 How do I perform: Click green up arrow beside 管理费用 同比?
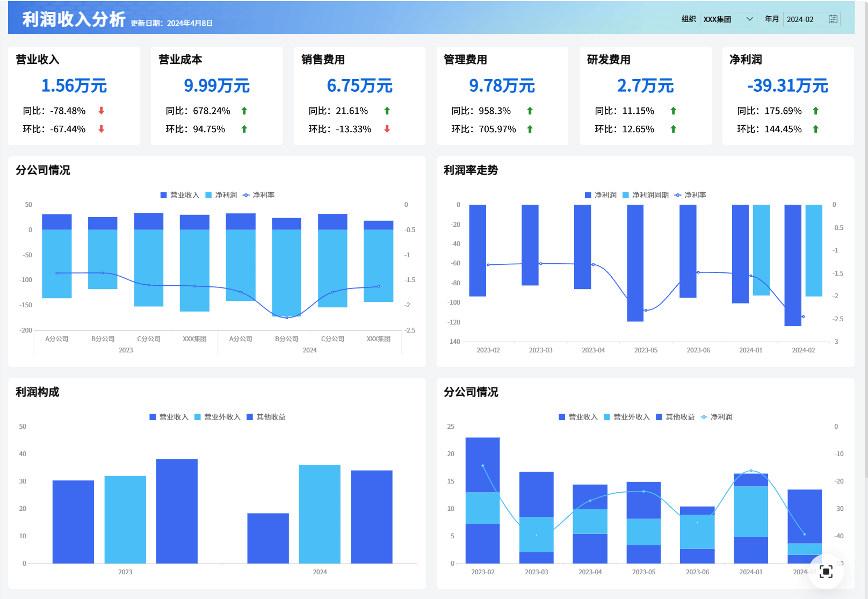530,111
